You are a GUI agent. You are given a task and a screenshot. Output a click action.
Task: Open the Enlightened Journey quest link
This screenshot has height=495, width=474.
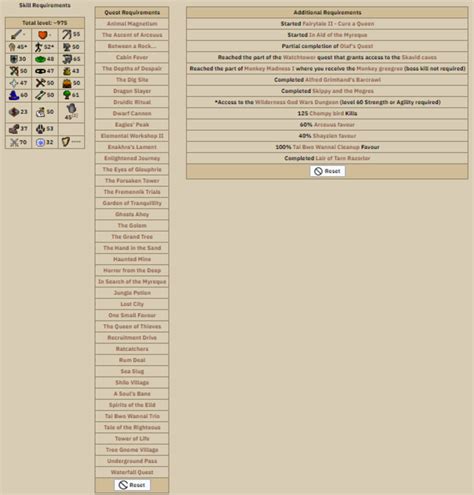[132, 158]
